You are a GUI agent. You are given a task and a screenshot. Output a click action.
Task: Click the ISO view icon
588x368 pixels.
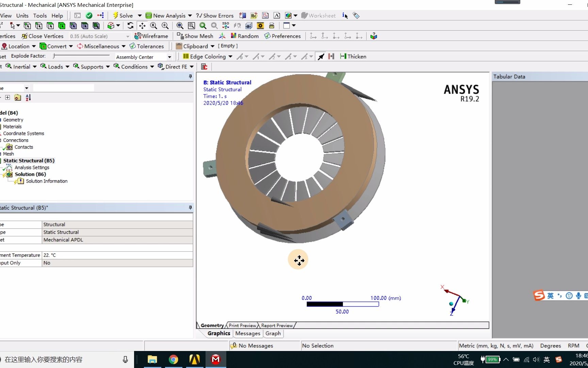226,26
